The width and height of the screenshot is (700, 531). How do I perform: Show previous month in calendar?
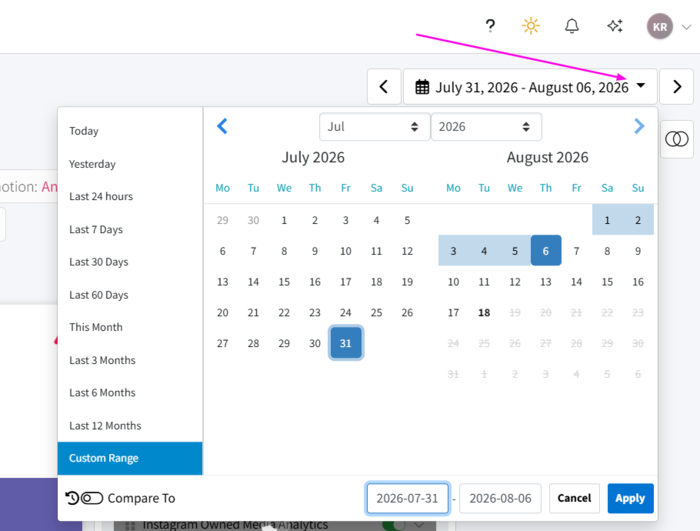222,126
